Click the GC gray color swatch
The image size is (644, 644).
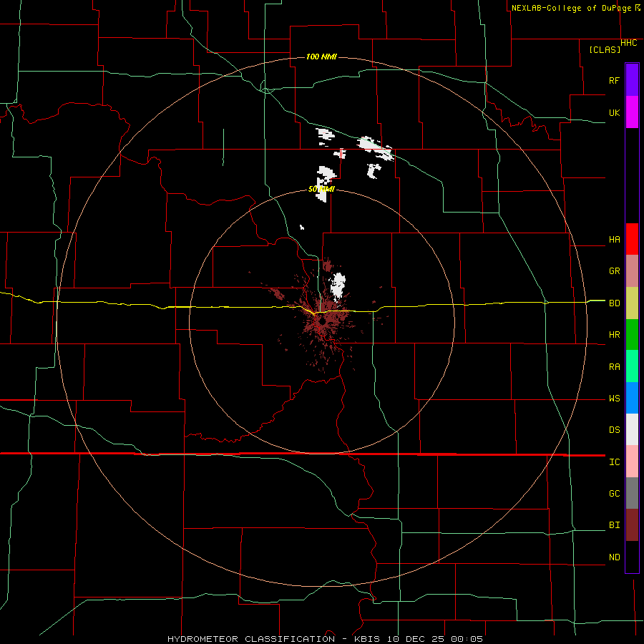pyautogui.click(x=632, y=493)
